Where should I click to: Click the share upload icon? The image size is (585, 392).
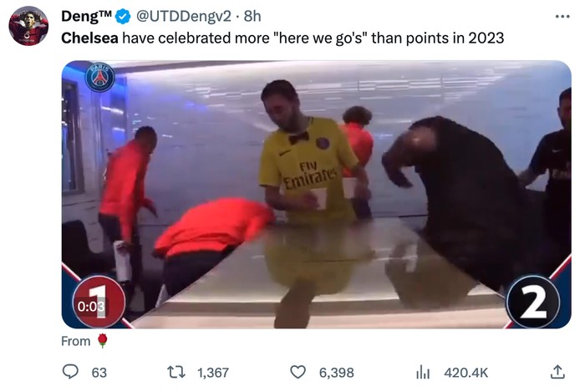[557, 372]
